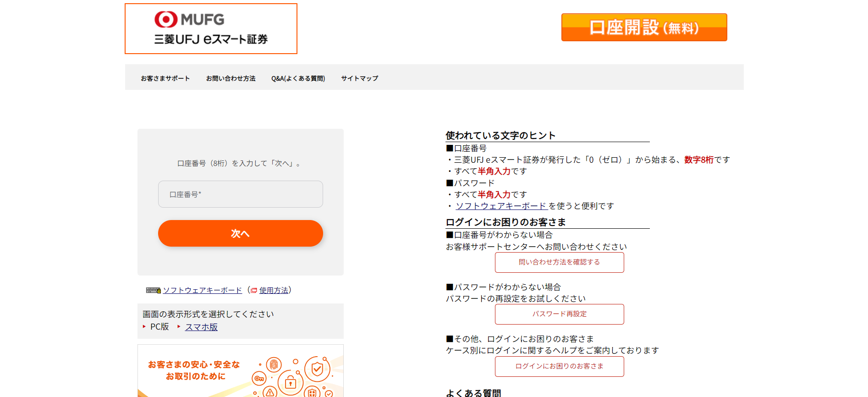Image resolution: width=868 pixels, height=397 pixels.
Task: Click 使われている文字のヒント heading
Action: click(500, 135)
